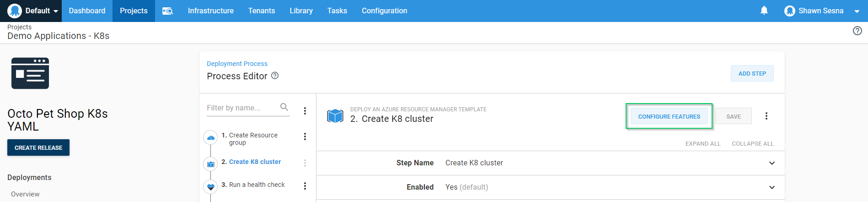Click the Octo Pet Shop project logo
868x202 pixels.
30,73
